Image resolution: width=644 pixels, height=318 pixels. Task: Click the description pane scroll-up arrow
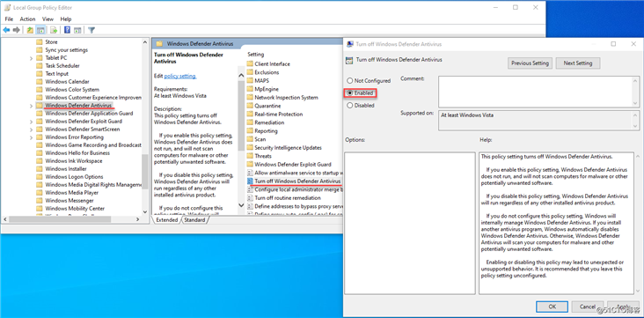[241, 75]
